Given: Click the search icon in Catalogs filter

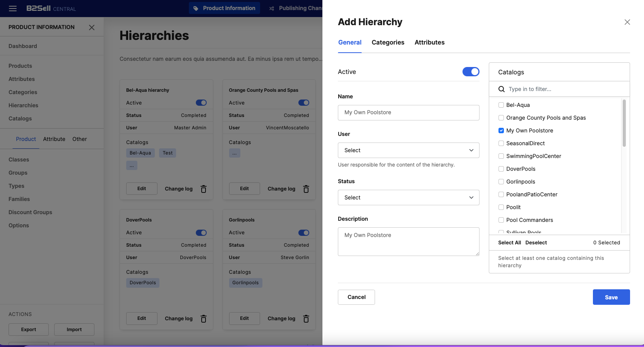Looking at the screenshot, I should pyautogui.click(x=501, y=89).
